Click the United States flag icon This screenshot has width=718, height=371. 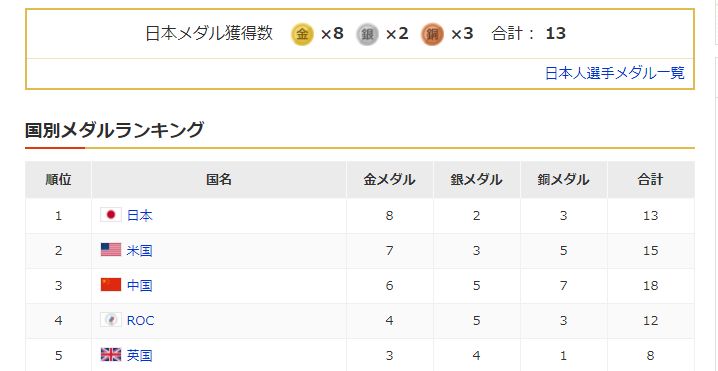(111, 250)
